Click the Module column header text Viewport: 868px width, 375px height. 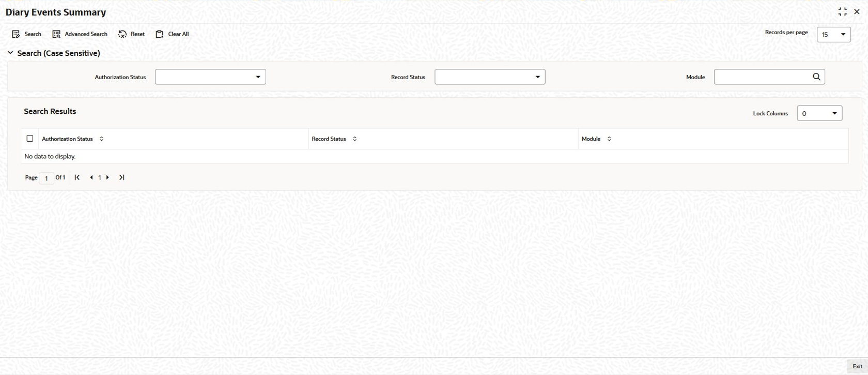591,139
